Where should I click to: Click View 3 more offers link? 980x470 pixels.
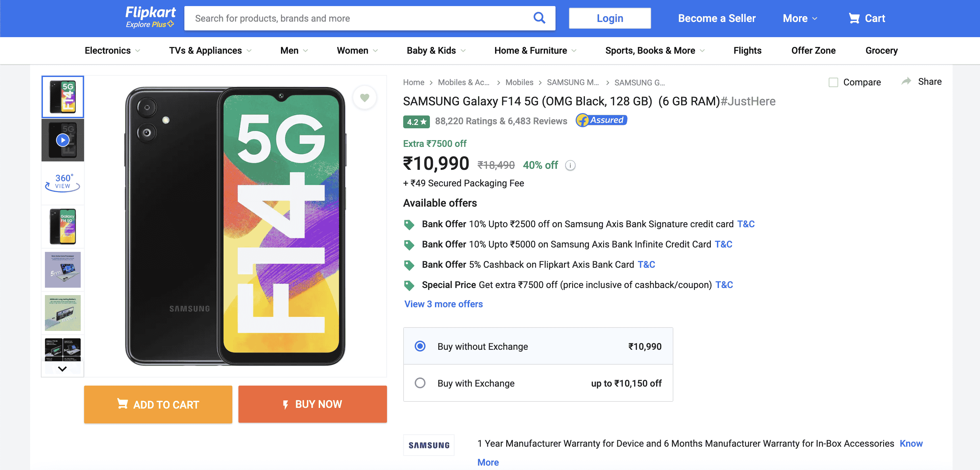point(443,304)
